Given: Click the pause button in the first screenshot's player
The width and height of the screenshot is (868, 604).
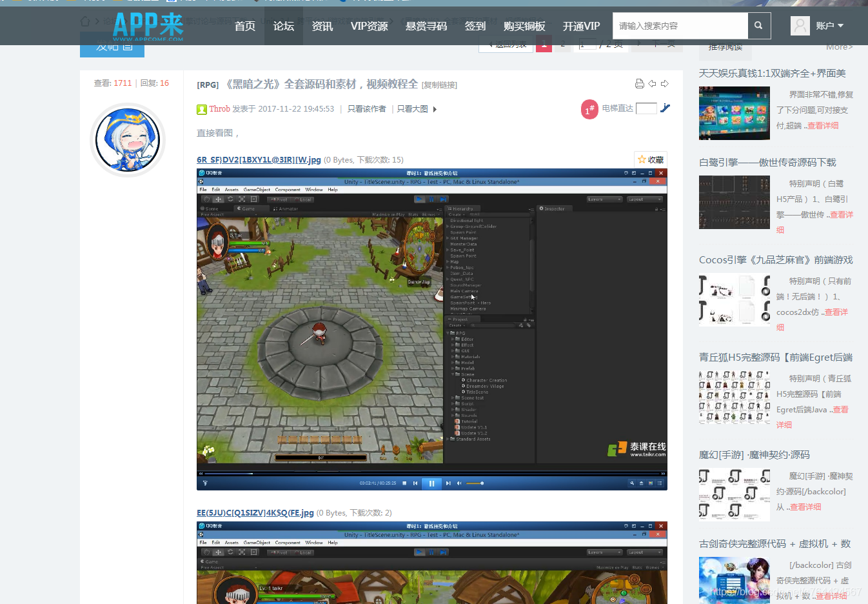Looking at the screenshot, I should pyautogui.click(x=431, y=483).
